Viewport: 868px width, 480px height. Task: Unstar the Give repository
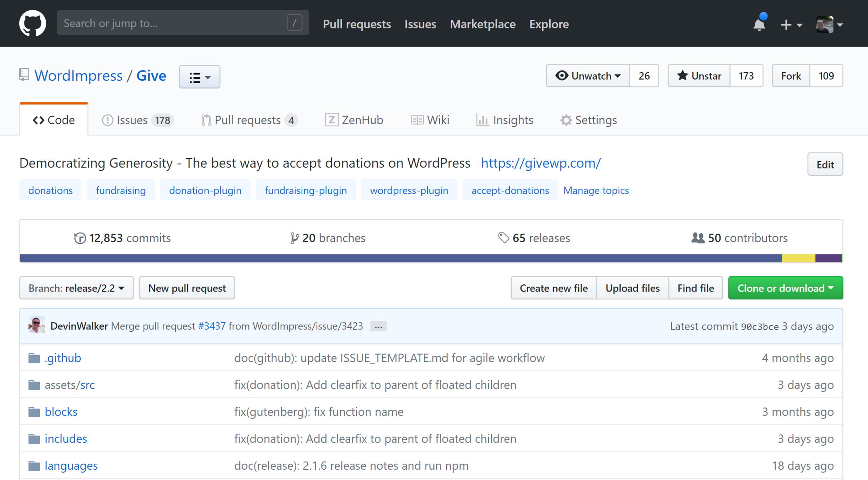699,76
